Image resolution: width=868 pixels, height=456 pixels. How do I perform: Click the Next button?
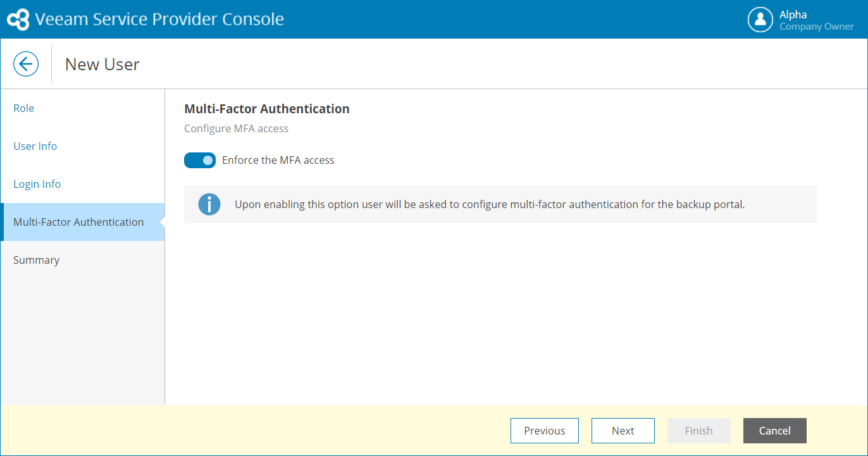tap(623, 431)
